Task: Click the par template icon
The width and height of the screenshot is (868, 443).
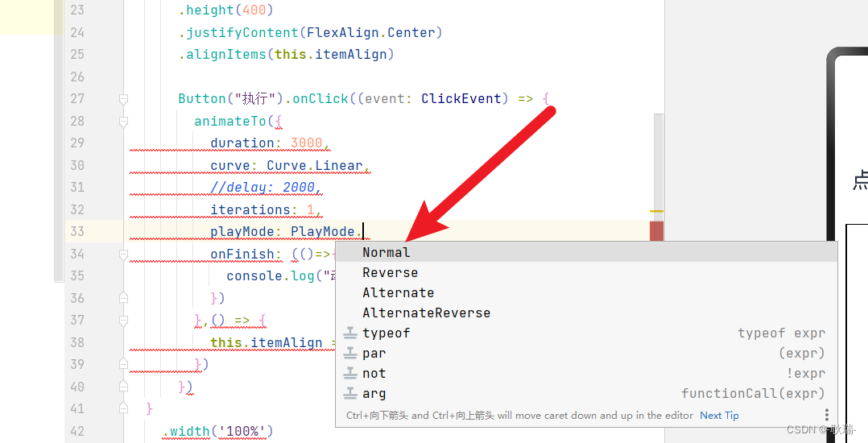Action: point(349,354)
